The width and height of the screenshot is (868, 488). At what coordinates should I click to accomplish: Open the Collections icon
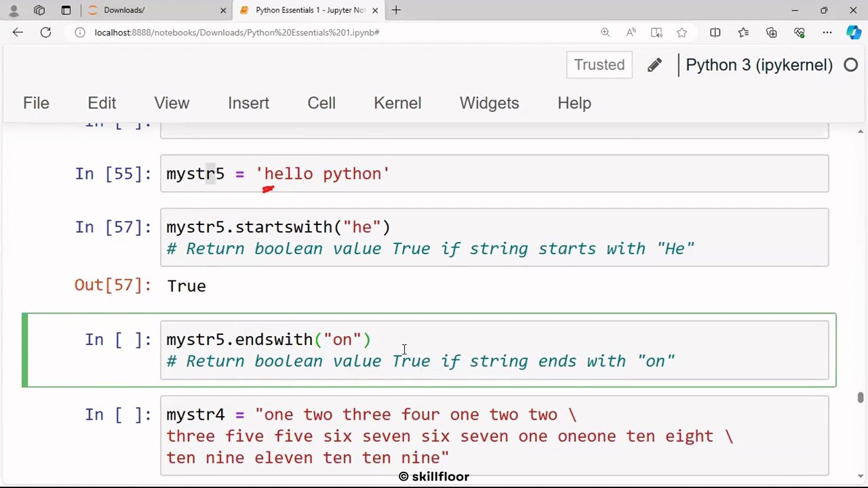(771, 32)
